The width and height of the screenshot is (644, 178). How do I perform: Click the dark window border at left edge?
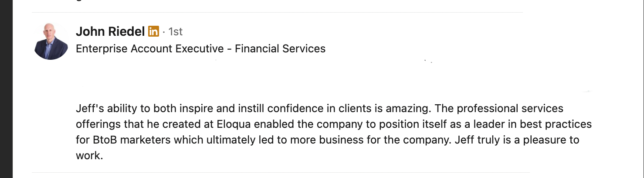6,89
